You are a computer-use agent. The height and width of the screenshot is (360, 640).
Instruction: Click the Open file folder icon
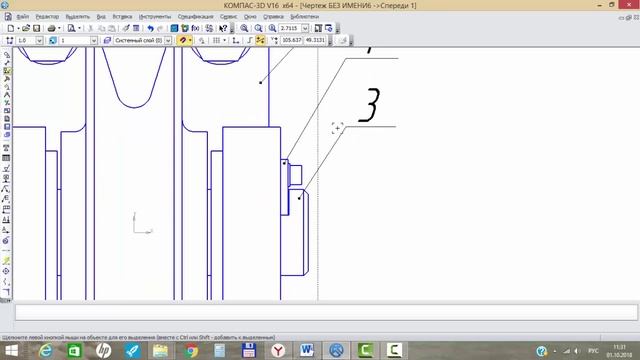coord(26,28)
